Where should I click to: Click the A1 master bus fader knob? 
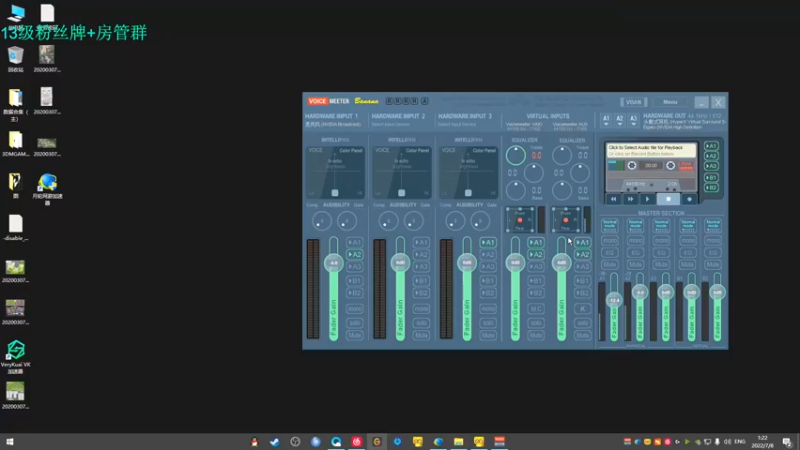tap(614, 300)
